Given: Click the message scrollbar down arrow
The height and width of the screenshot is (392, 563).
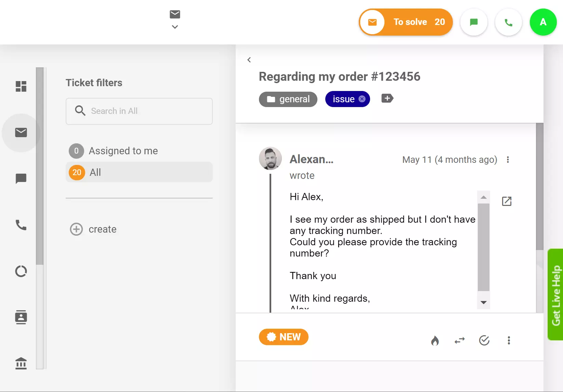Looking at the screenshot, I should coord(483,302).
